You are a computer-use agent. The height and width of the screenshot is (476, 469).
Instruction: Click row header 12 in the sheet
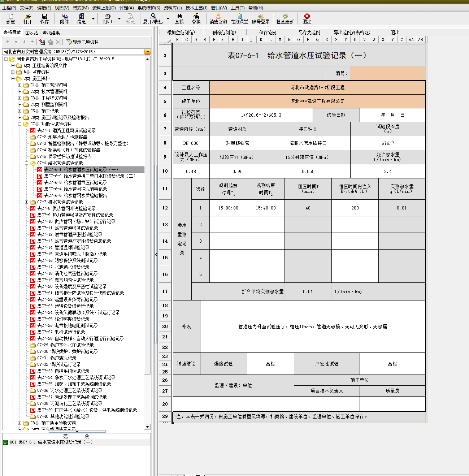[165, 208]
